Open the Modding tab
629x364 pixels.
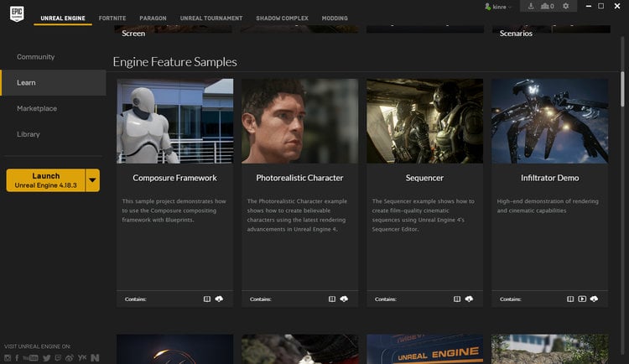coord(335,18)
